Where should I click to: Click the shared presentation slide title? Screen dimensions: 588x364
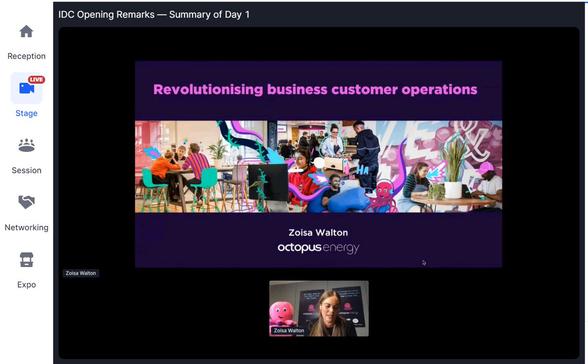(x=315, y=90)
